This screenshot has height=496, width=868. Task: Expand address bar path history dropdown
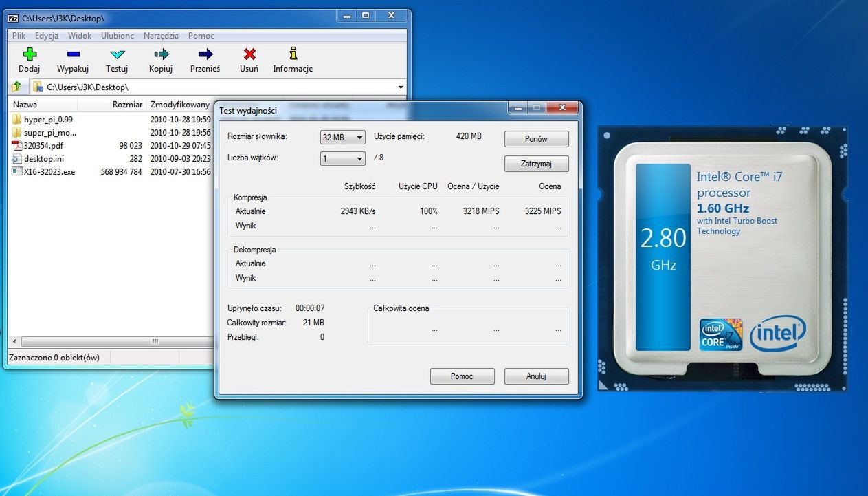401,87
